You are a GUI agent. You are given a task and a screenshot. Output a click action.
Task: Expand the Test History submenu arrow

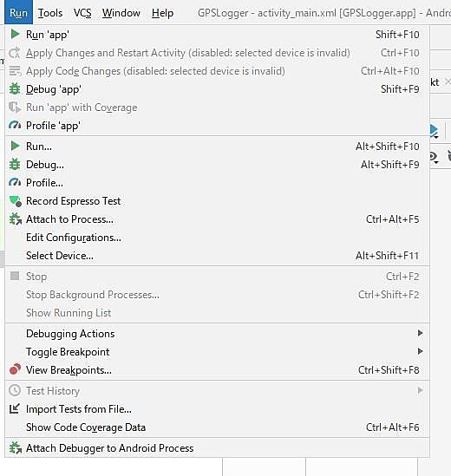[421, 390]
